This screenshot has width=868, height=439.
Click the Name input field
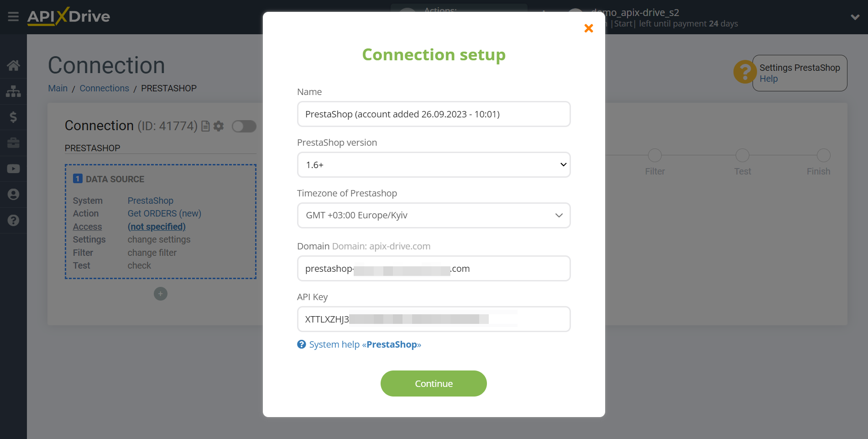(x=434, y=114)
